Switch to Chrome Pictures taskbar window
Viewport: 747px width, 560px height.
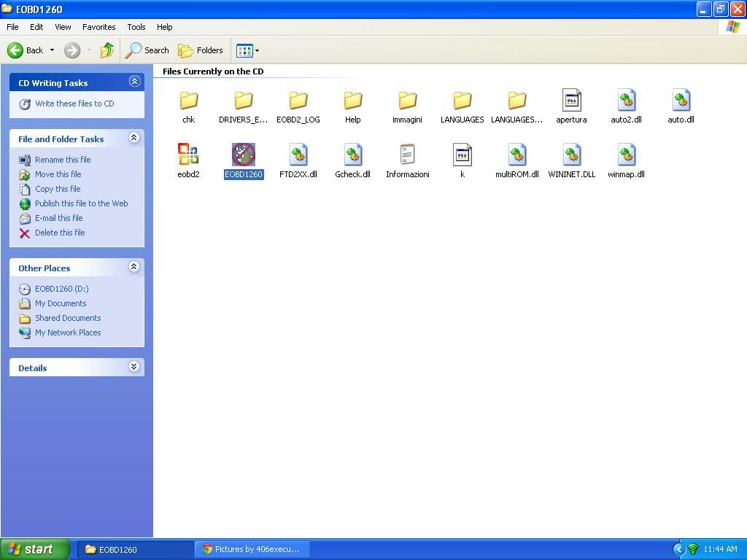pyautogui.click(x=252, y=550)
